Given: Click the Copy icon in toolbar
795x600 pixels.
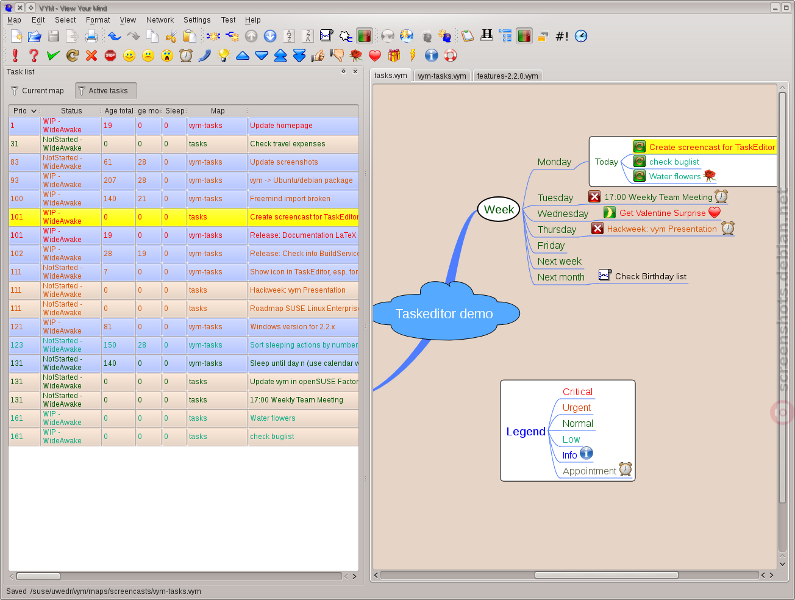Looking at the screenshot, I should click(x=152, y=36).
